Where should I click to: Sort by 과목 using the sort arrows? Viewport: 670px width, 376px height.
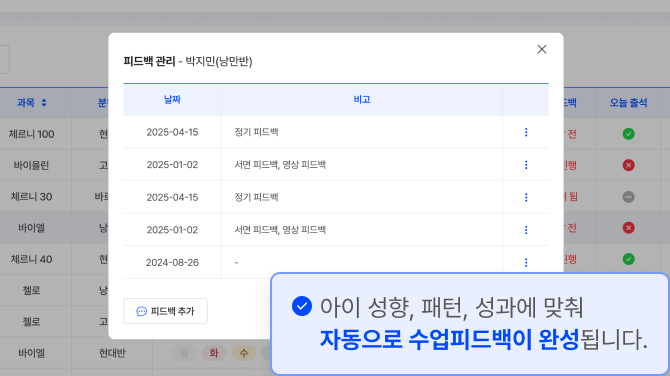(44, 103)
